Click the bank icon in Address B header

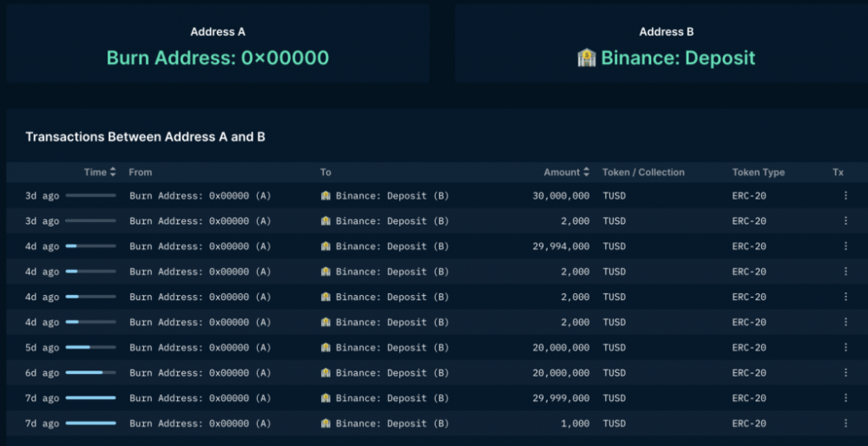click(x=587, y=57)
